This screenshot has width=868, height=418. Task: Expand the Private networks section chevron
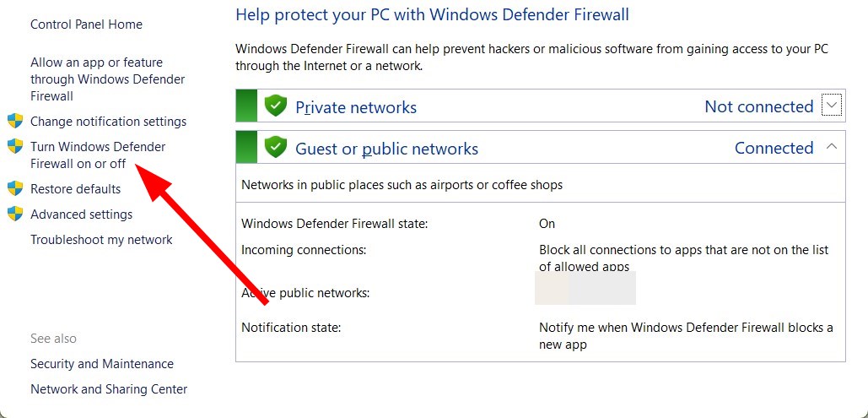[x=833, y=106]
